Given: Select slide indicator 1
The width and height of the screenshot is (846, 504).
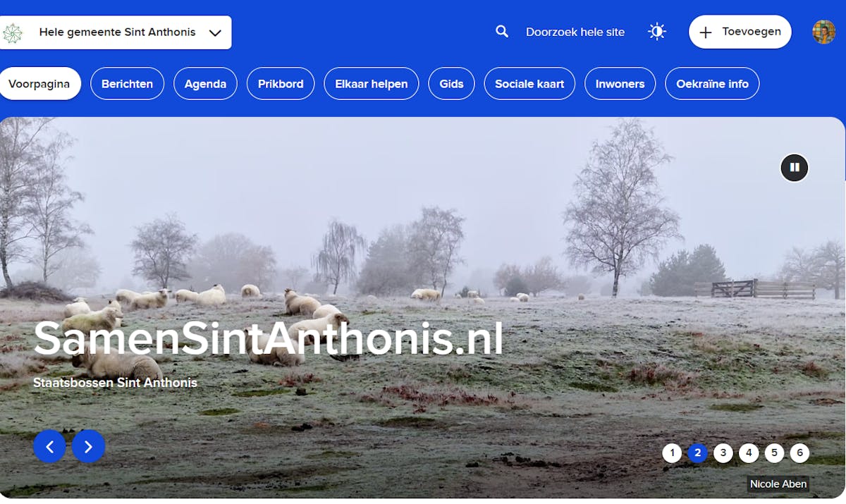Looking at the screenshot, I should [x=672, y=453].
